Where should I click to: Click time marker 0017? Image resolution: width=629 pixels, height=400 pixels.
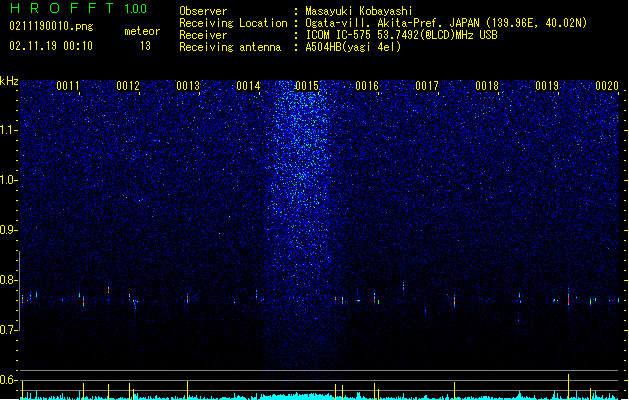pos(427,85)
